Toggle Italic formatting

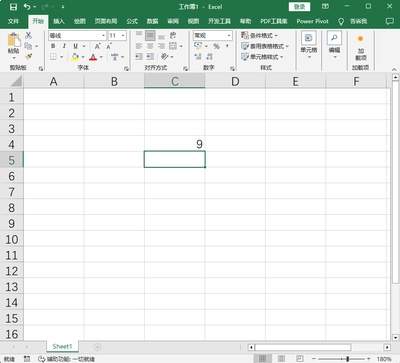(64, 46)
